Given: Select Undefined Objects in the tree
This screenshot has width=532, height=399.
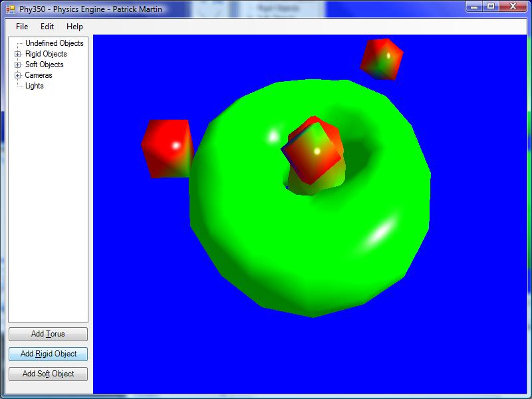Looking at the screenshot, I should click(55, 43).
